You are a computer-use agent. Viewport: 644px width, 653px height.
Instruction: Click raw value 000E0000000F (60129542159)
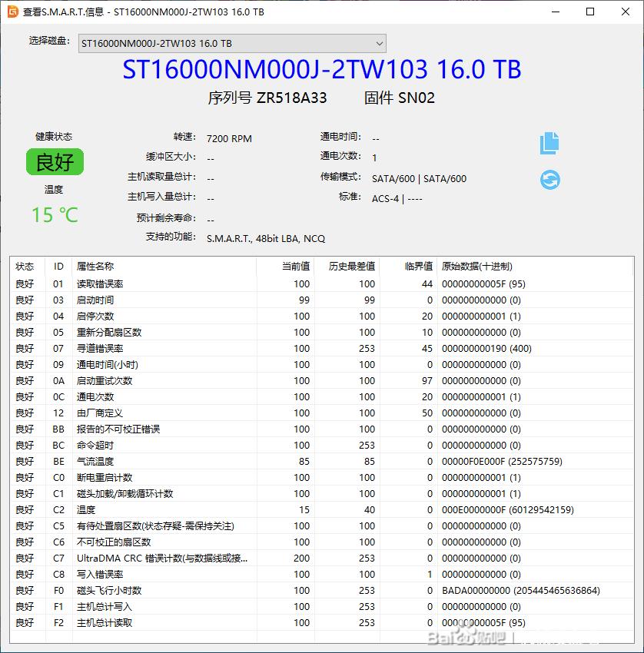coord(508,510)
